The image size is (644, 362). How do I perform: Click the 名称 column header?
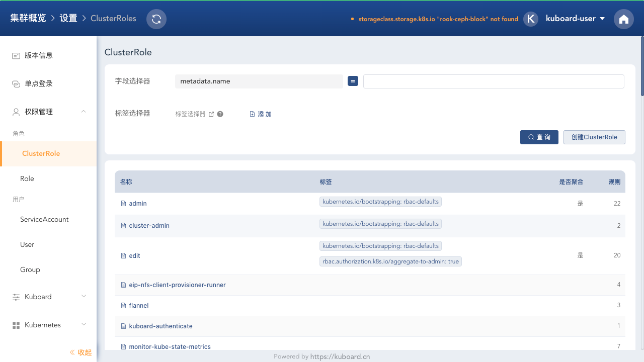click(126, 182)
